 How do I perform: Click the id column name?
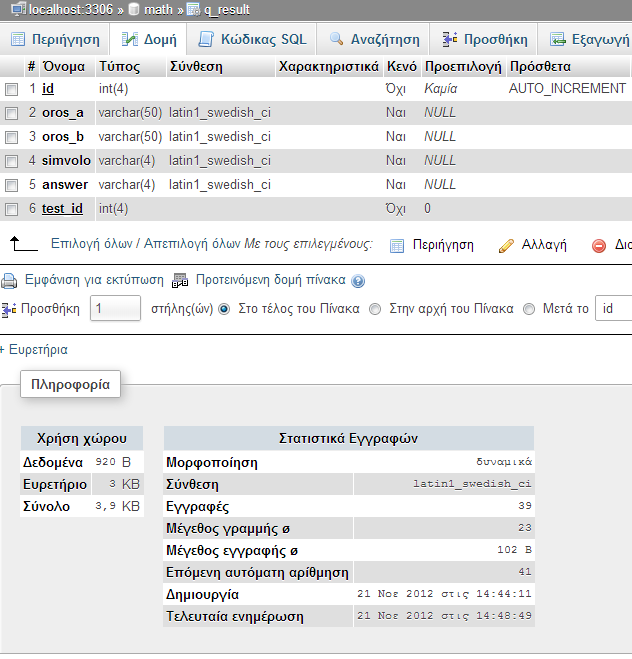click(x=48, y=89)
